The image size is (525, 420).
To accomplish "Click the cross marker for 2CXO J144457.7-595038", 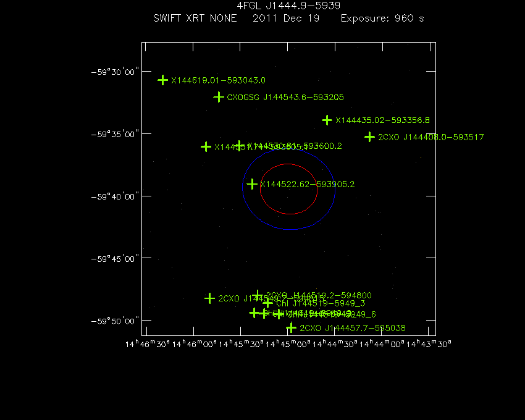I will (x=292, y=327).
